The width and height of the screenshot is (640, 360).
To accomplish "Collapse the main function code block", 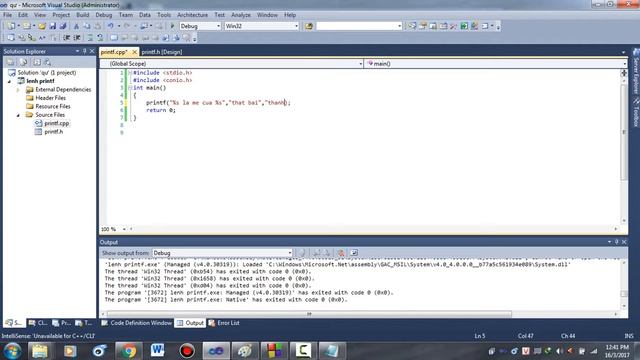I will tap(130, 88).
